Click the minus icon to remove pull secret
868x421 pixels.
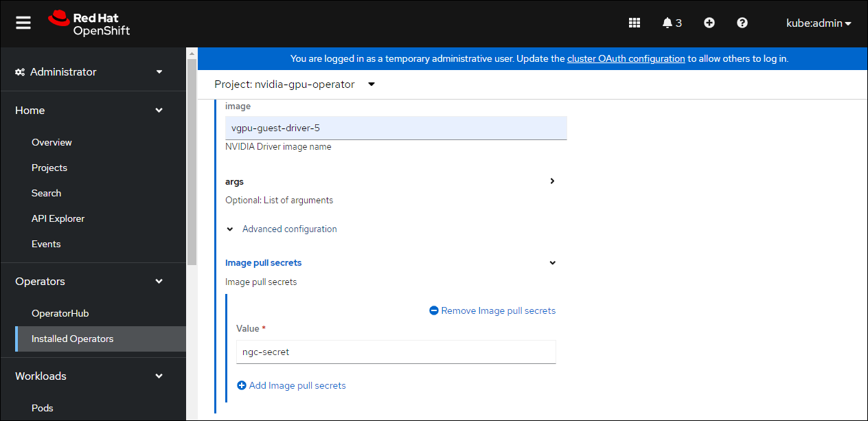pos(434,310)
